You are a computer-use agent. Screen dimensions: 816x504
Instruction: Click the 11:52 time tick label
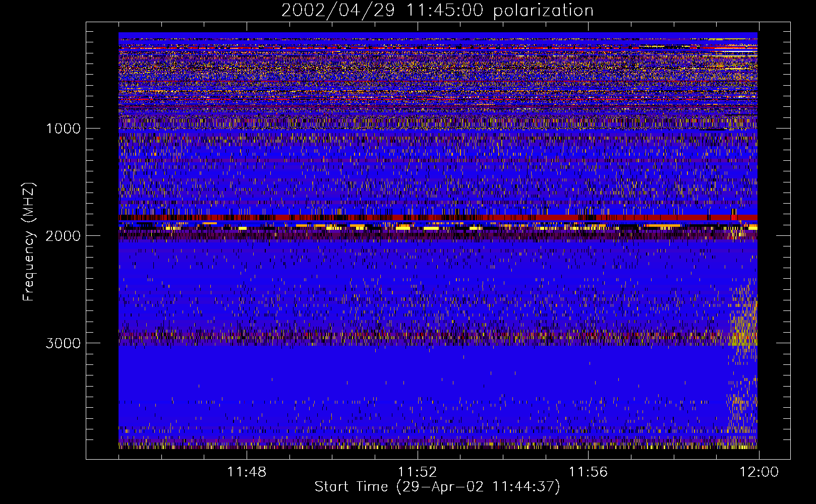(417, 472)
